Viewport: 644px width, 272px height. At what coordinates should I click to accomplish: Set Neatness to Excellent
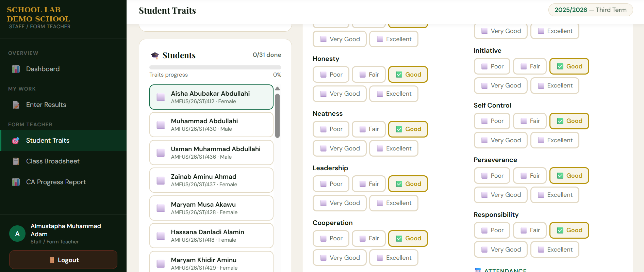394,148
